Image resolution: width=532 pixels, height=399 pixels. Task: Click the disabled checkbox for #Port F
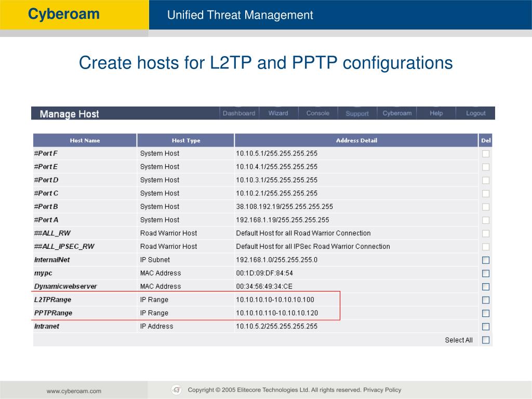click(x=486, y=154)
